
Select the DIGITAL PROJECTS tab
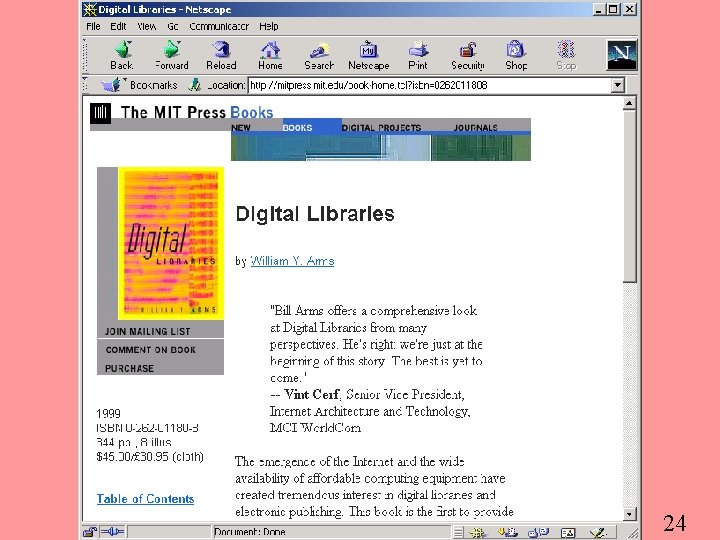tap(381, 128)
